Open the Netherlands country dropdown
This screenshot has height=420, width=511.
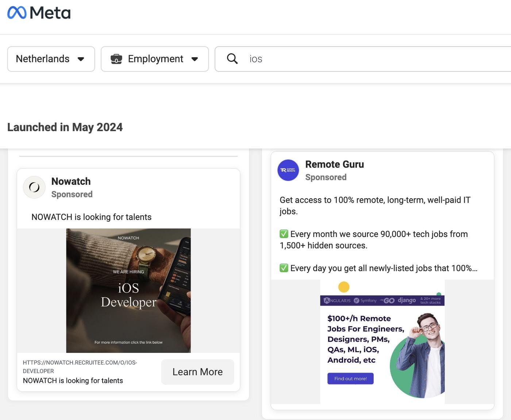tap(51, 59)
